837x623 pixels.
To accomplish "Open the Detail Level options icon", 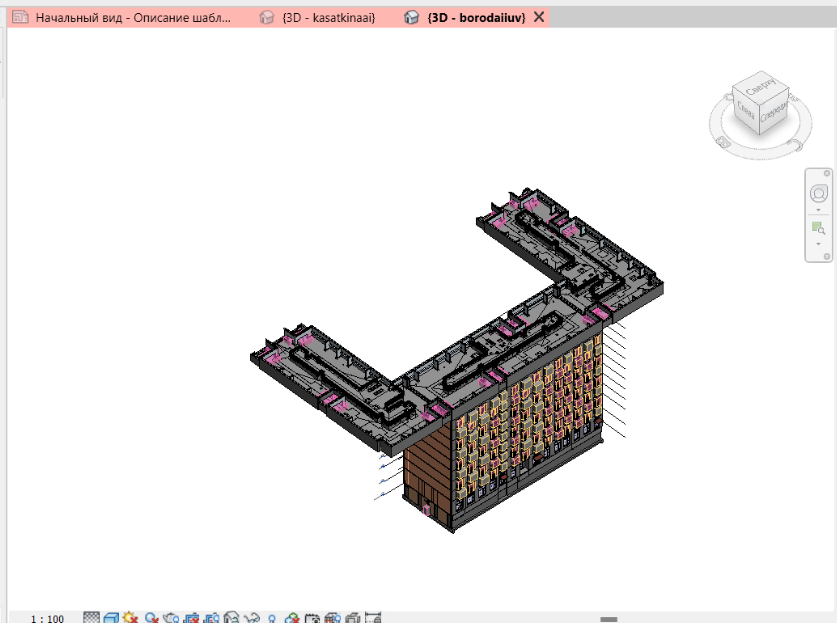I will (x=91, y=618).
